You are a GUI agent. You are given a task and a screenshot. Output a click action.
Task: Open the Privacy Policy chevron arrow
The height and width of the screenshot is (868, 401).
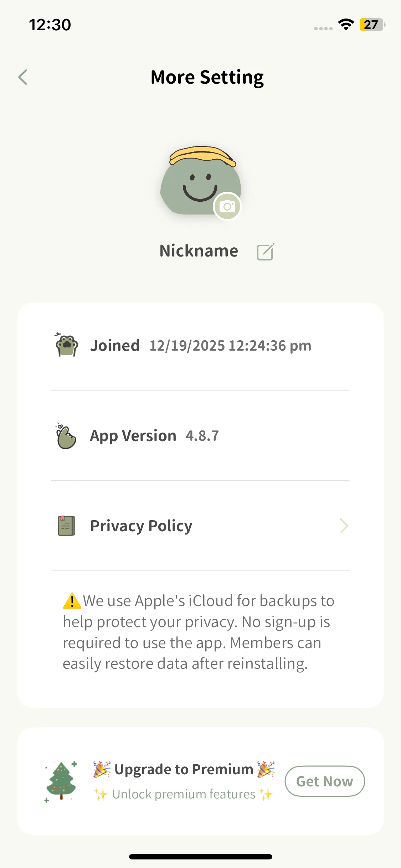[344, 526]
